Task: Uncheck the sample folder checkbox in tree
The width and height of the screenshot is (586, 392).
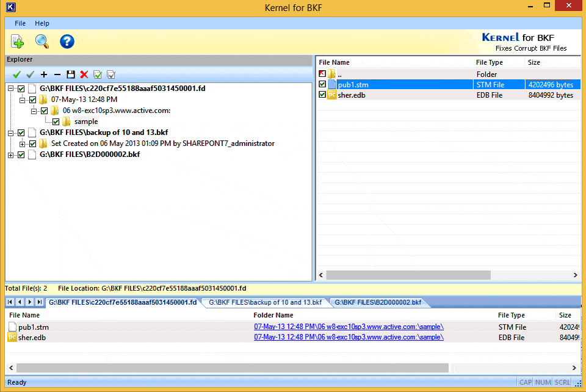Action: (56, 122)
